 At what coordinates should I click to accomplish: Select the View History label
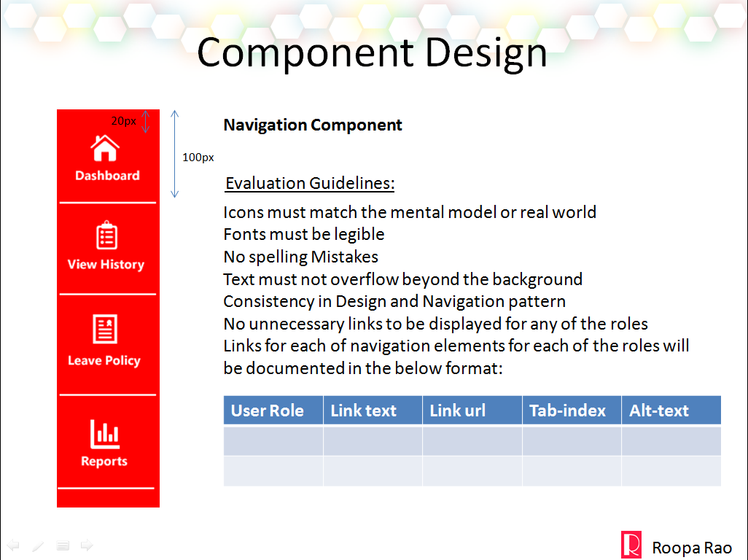coord(106,264)
